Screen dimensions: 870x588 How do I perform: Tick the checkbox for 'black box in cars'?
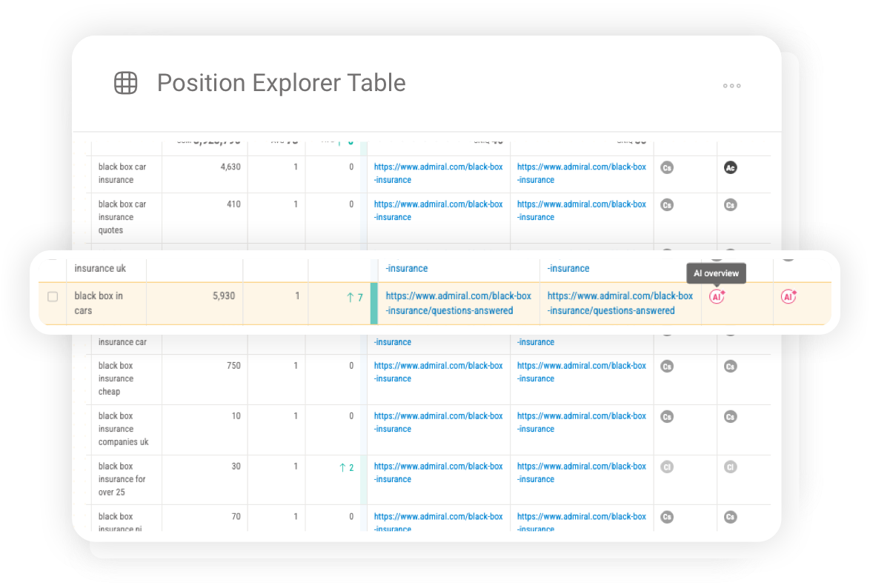(52, 296)
